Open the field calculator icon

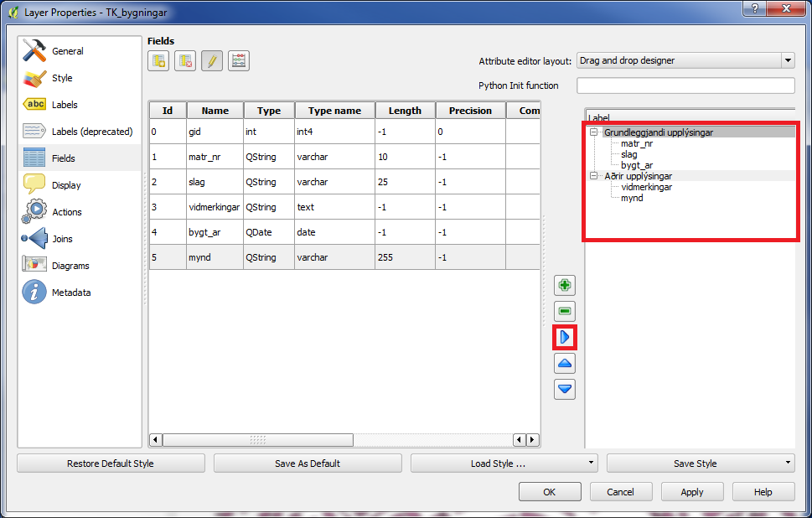239,61
